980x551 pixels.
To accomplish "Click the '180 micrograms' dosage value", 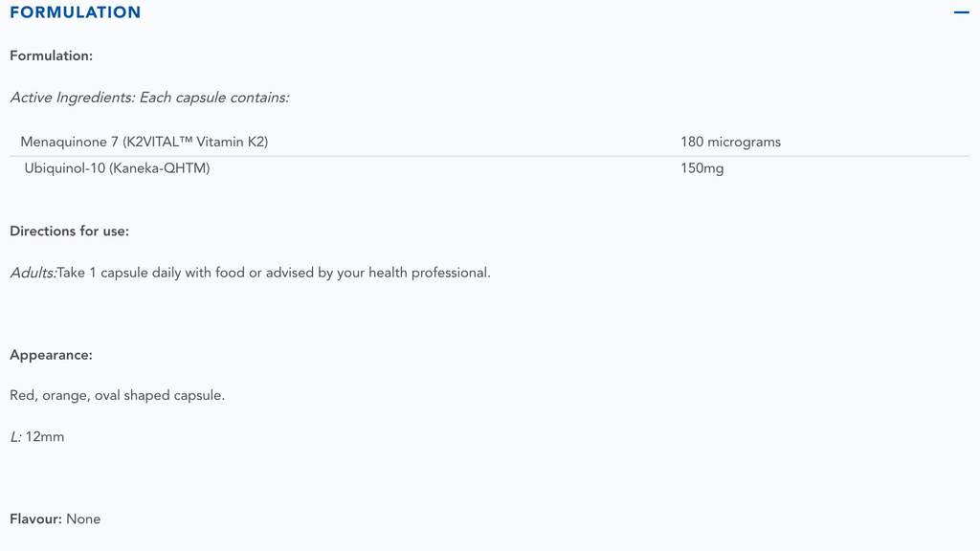I will tap(730, 142).
